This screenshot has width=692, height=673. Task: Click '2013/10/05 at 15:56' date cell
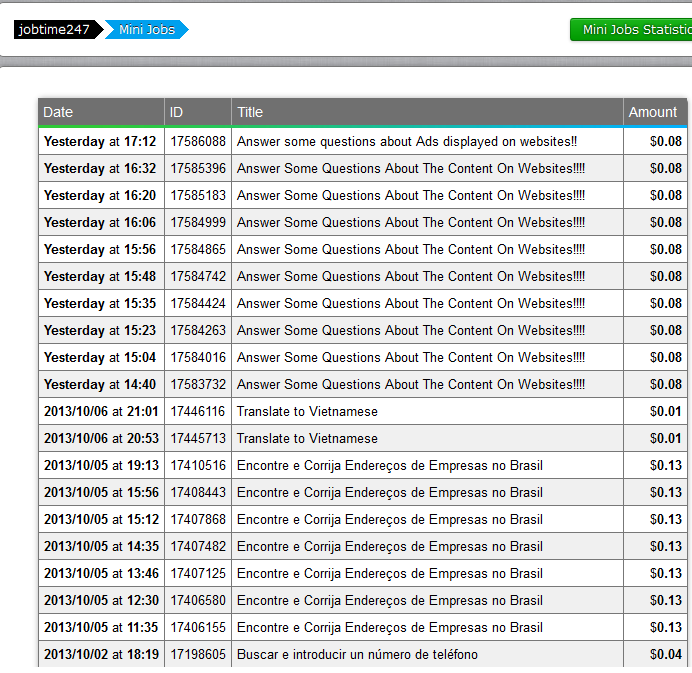point(101,493)
